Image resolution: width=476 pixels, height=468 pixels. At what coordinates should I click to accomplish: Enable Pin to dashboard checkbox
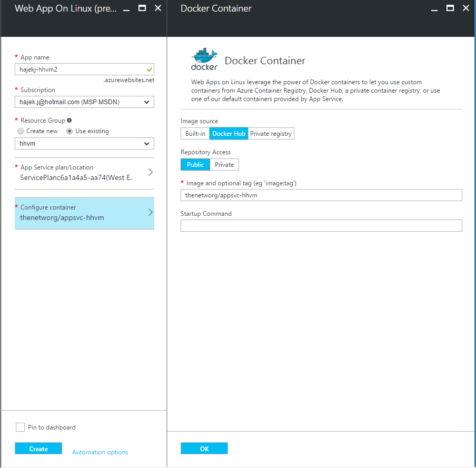[x=20, y=427]
